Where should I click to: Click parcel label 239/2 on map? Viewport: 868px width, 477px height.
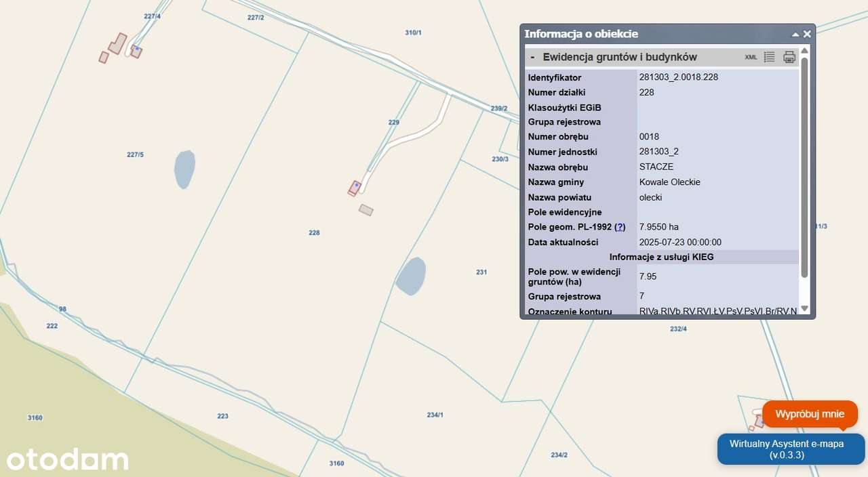499,108
